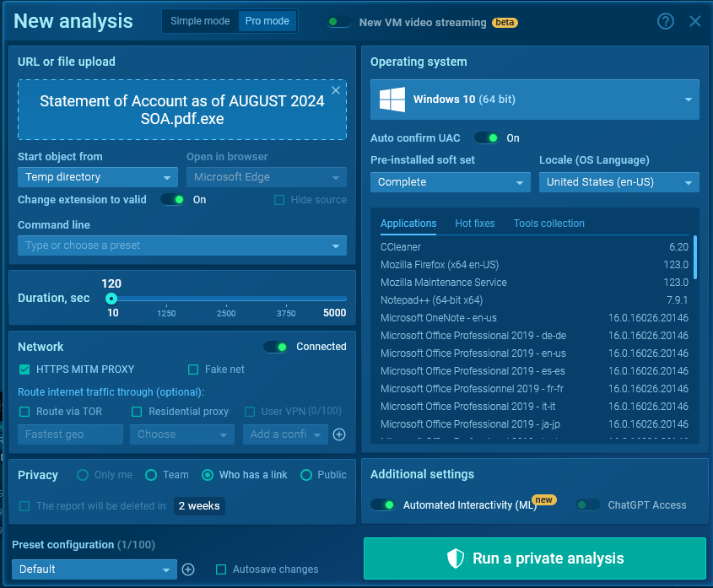The height and width of the screenshot is (588, 713).
Task: Open the Tools collection tab
Action: (548, 224)
